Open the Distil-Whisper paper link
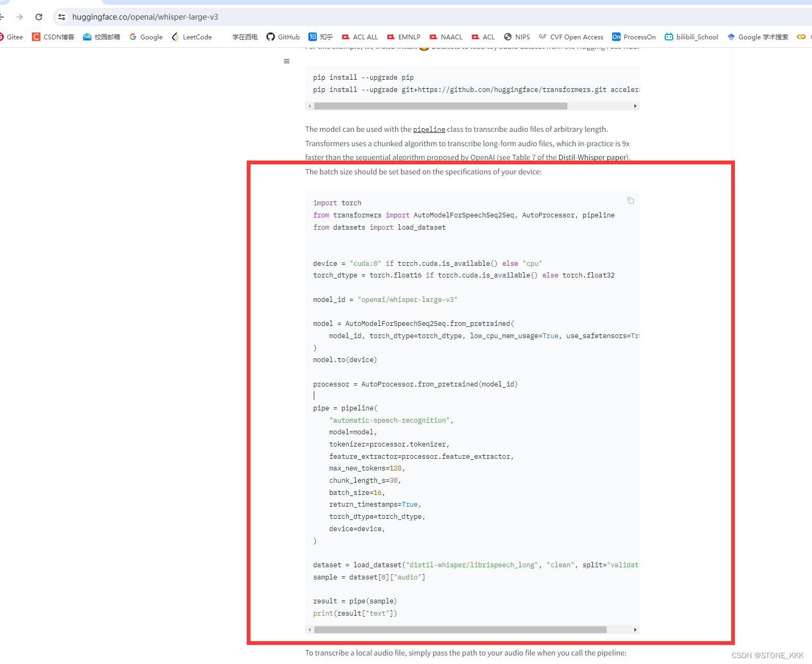The image size is (812, 664). 593,157
